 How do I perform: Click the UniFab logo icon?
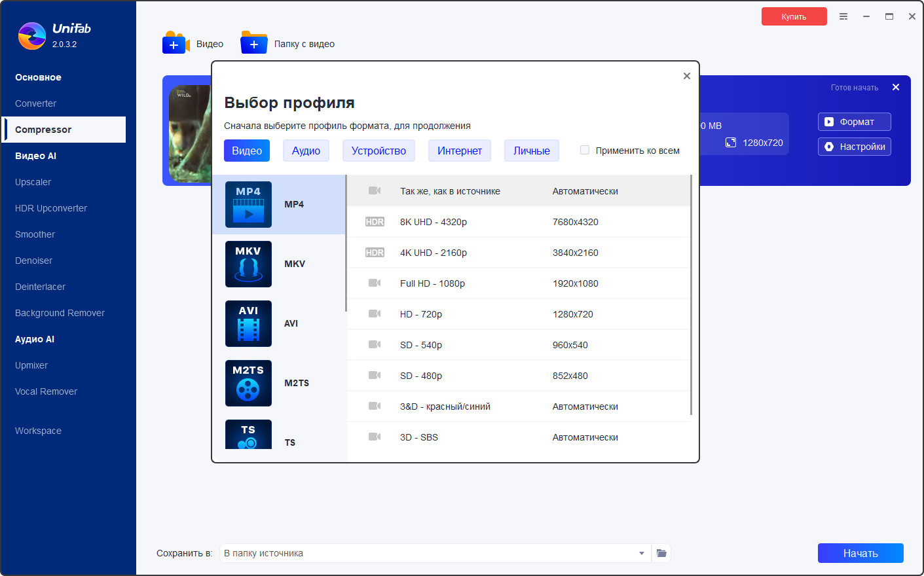point(31,35)
